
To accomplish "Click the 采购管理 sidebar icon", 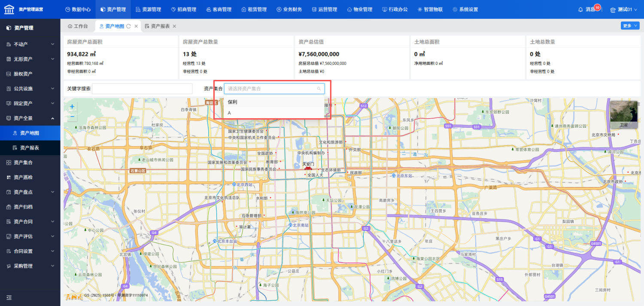I will click(9, 266).
